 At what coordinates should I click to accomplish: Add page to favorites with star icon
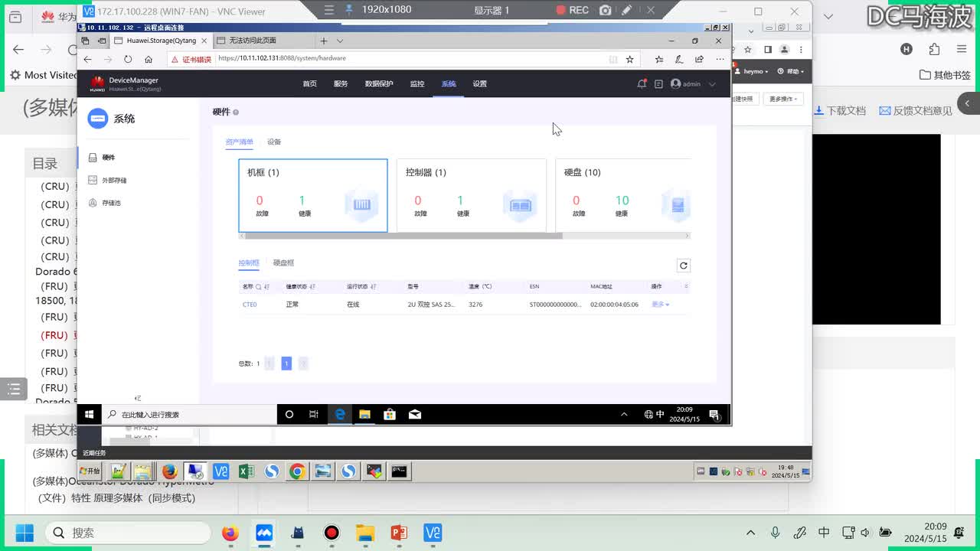pyautogui.click(x=630, y=59)
